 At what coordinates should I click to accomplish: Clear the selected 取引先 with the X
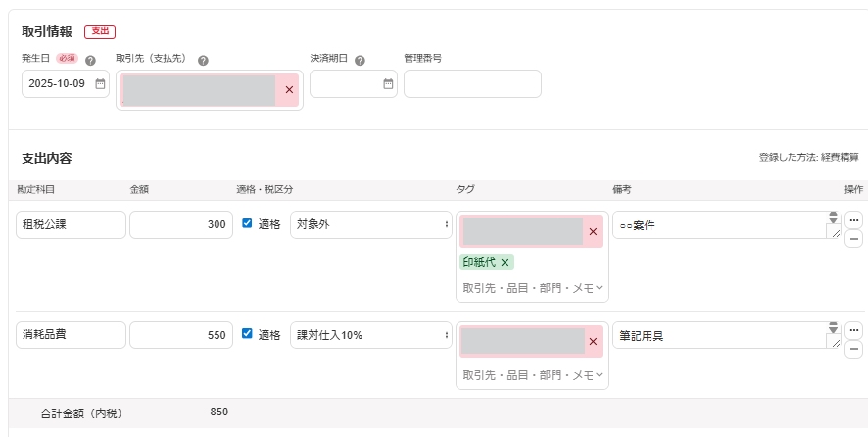[x=289, y=90]
